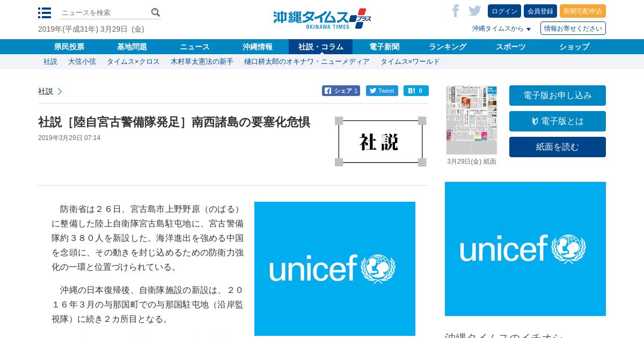Open the 基地問題 nav tab
644x338 pixels.
click(x=132, y=47)
